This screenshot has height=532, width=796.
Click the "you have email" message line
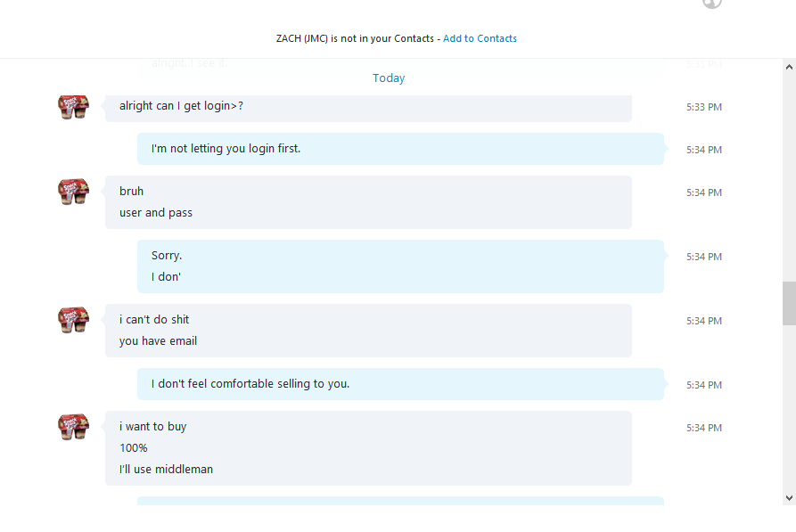click(x=159, y=341)
